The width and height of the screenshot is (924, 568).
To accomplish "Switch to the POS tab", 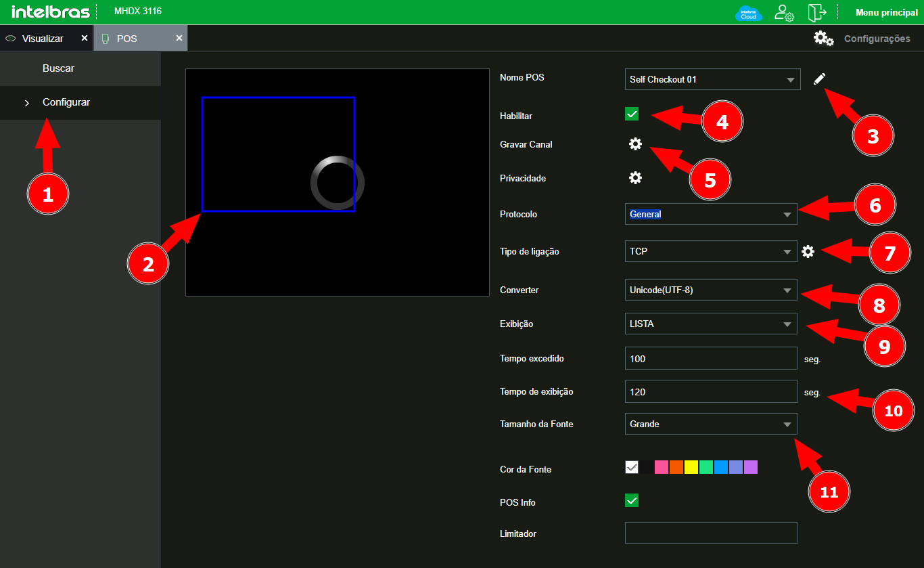I will 141,39.
